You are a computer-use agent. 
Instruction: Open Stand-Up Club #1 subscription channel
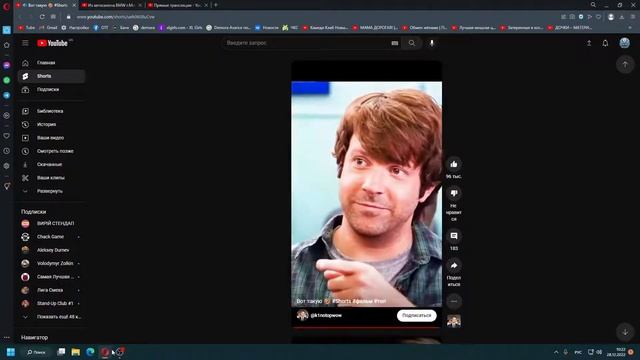tap(51, 304)
